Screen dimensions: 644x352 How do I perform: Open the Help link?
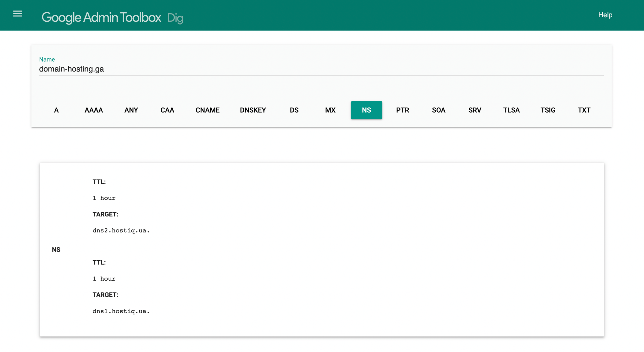coord(605,15)
